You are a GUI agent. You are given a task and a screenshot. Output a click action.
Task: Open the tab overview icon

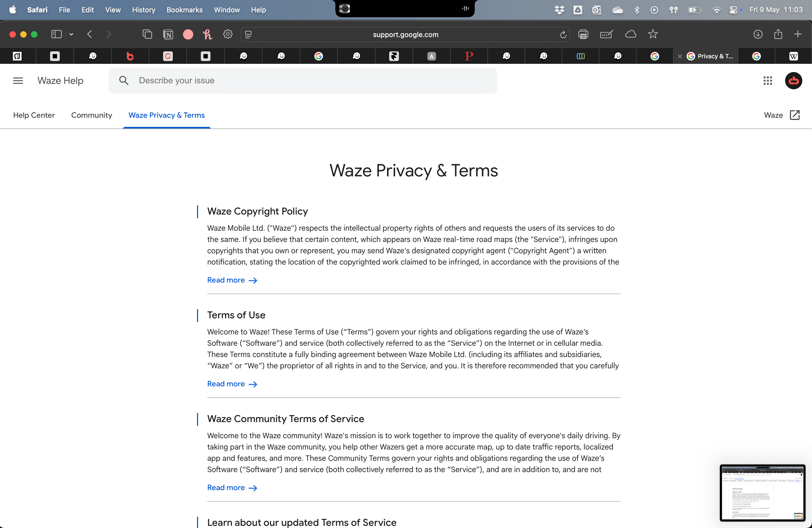147,34
